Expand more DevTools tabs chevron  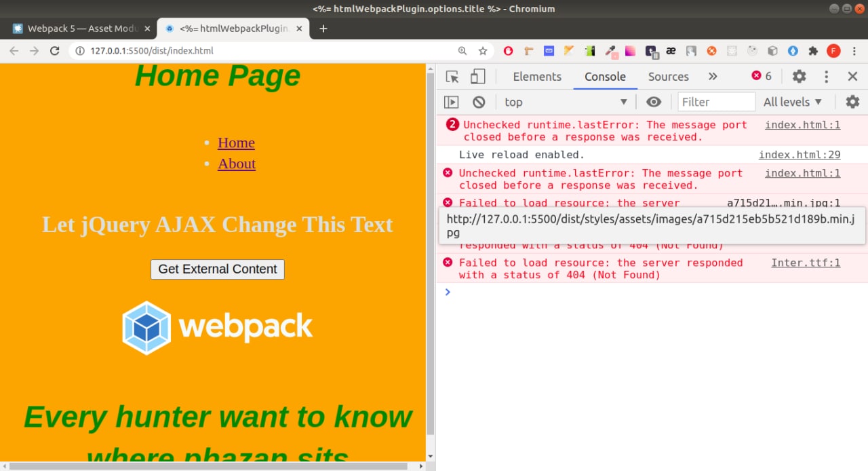(x=713, y=77)
